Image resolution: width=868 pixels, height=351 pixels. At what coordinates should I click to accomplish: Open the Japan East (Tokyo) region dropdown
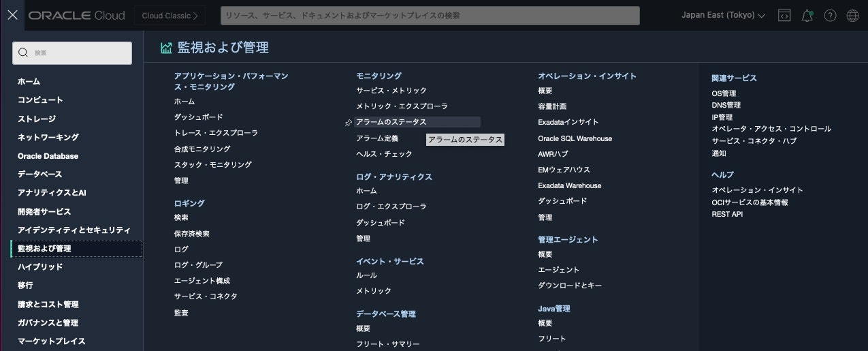pyautogui.click(x=723, y=15)
